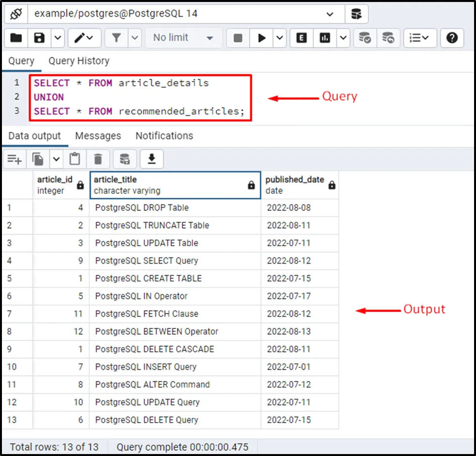This screenshot has height=456, width=476.
Task: Open Help via question mark icon
Action: coord(452,38)
